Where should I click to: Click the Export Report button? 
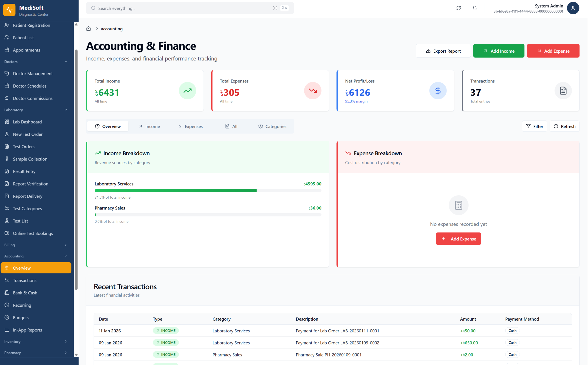tap(443, 51)
